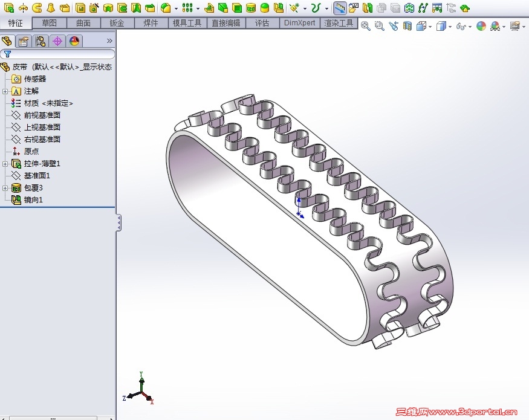This screenshot has height=420, width=529.
Task: Switch to the 渲染工具 tab
Action: pyautogui.click(x=339, y=23)
